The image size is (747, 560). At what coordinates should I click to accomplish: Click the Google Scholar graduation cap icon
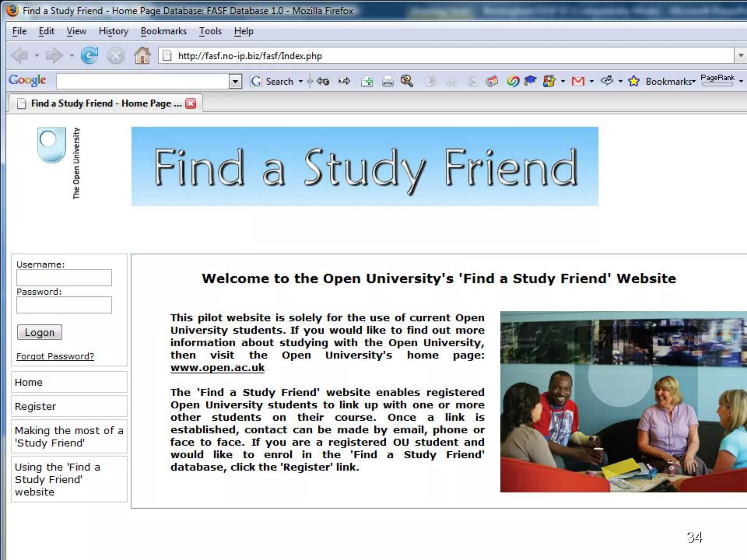pos(530,80)
